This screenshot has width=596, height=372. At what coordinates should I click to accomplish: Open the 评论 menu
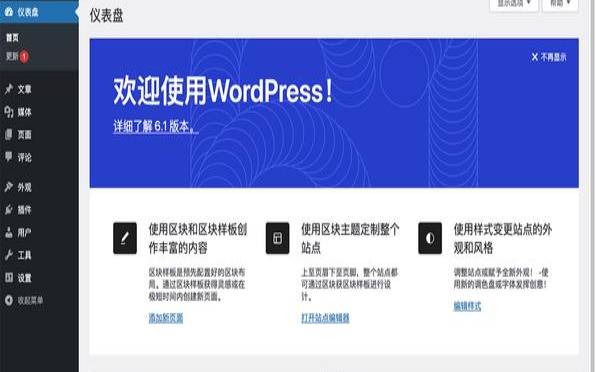point(40,157)
